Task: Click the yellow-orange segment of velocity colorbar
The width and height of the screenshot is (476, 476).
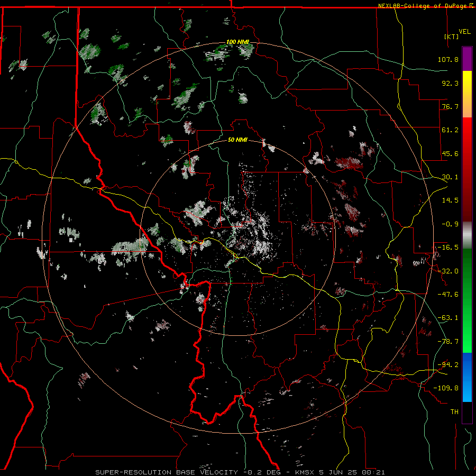Action: (467, 94)
